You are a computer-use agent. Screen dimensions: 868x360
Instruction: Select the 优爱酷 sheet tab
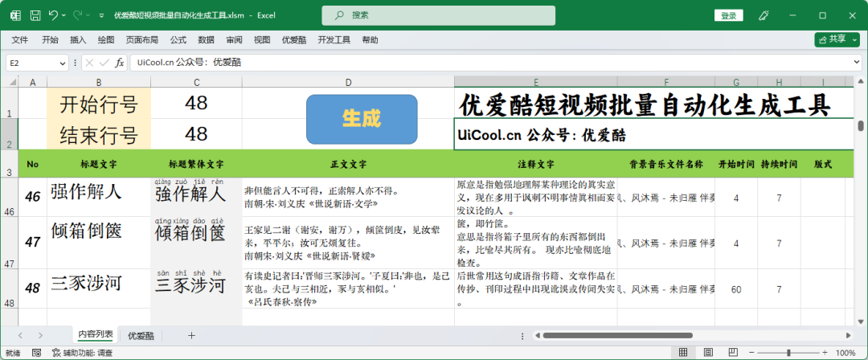pos(141,335)
